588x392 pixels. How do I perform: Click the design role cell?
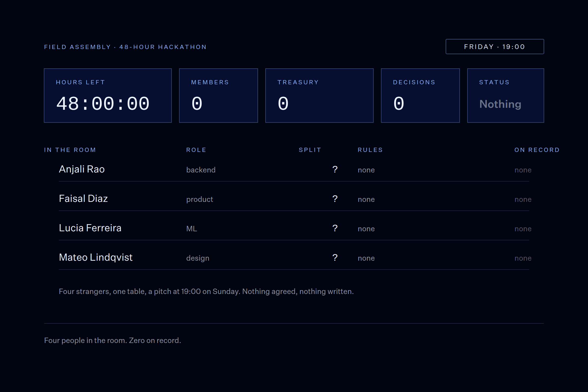[x=197, y=258]
